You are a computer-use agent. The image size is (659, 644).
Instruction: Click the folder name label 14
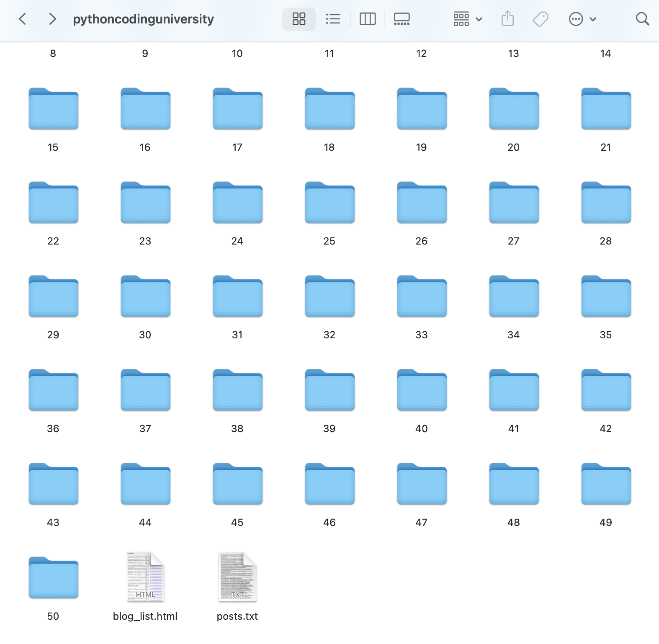606,54
